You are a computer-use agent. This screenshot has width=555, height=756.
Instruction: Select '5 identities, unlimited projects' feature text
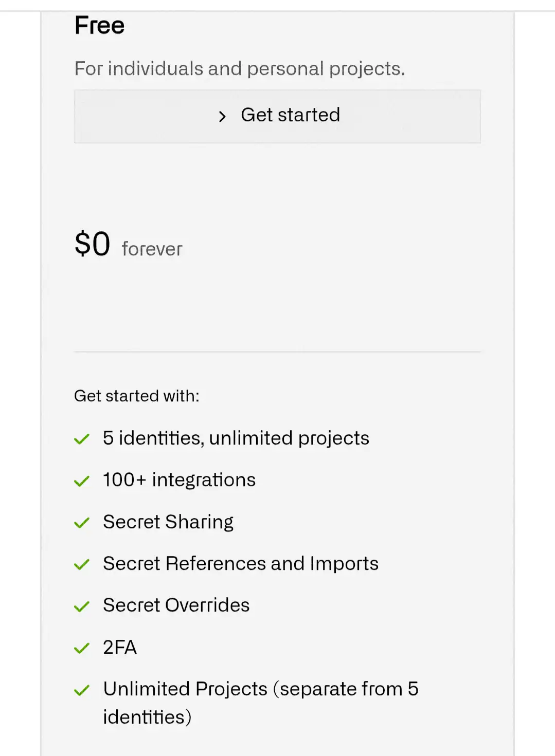[x=236, y=438]
